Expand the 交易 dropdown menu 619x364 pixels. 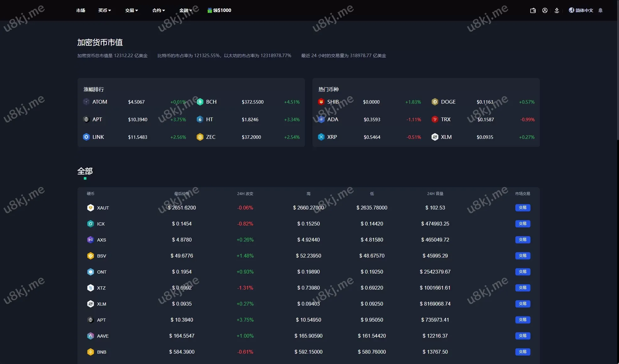click(x=131, y=10)
